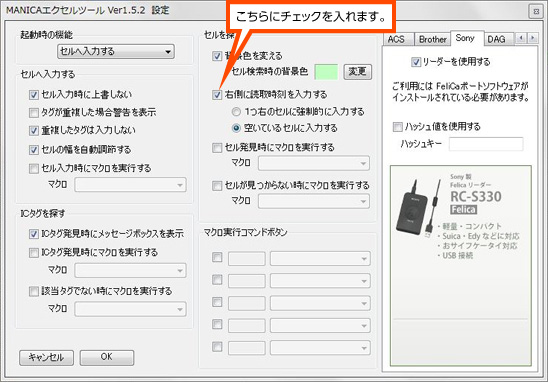Open macro dropdown under セル発見時にマクロを実行する
Image resolution: width=548 pixels, height=383 pixels.
click(x=313, y=163)
